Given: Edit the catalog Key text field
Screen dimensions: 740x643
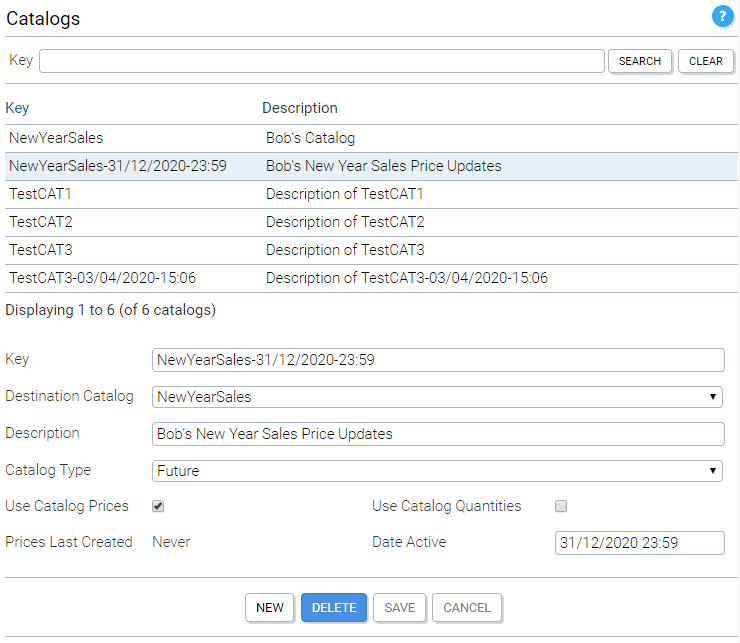Looking at the screenshot, I should click(x=437, y=360).
